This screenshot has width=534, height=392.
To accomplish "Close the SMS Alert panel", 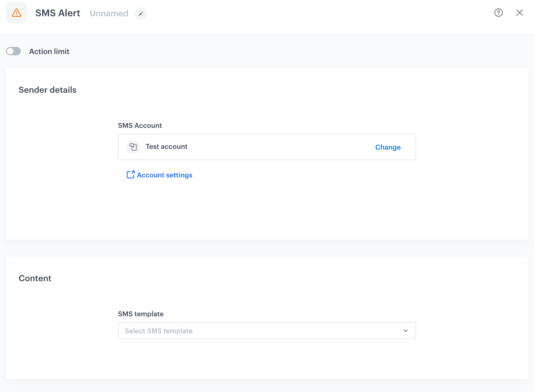I will [519, 13].
